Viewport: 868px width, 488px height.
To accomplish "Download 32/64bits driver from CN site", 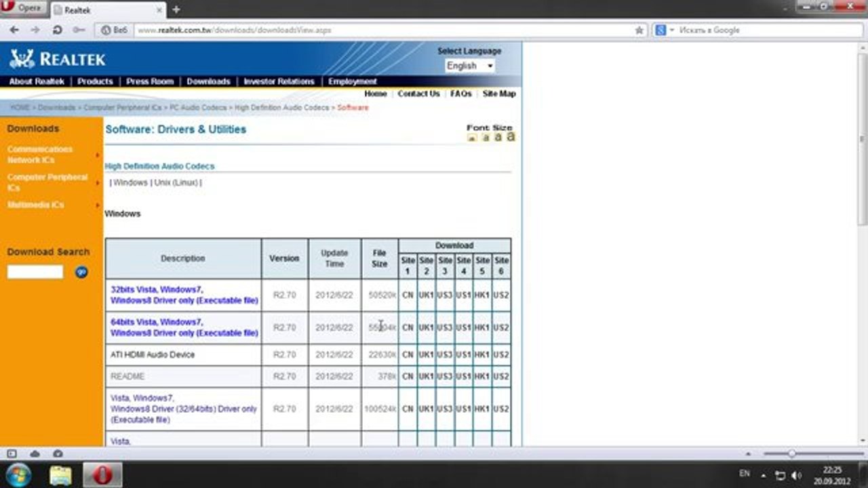I will [408, 409].
